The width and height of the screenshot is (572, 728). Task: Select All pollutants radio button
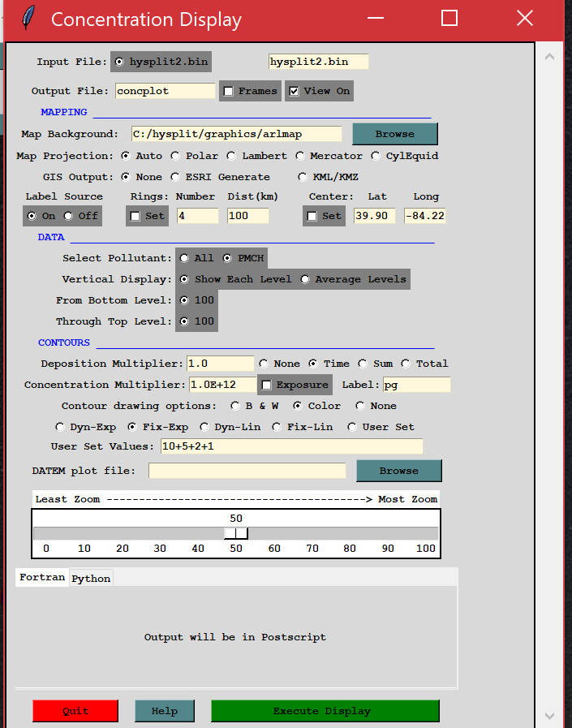(x=184, y=258)
